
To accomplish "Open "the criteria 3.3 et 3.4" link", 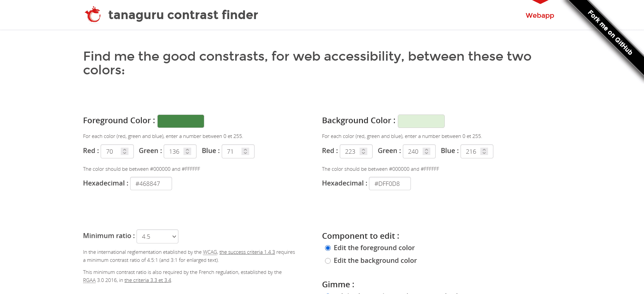I will pos(148,280).
